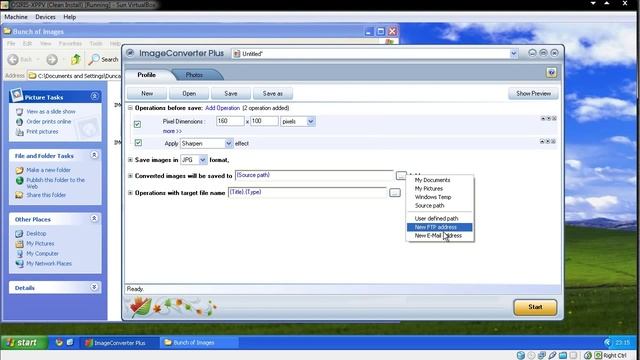The width and height of the screenshot is (640, 360).
Task: Click the New profile button
Action: [147, 93]
